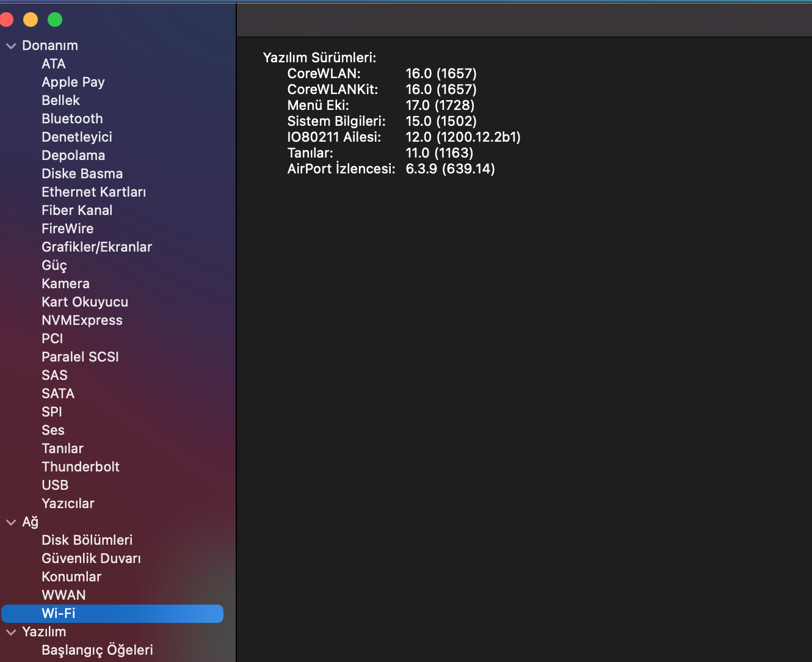Select Bluetooth in the sidebar
Image resolution: width=812 pixels, height=662 pixels.
72,118
